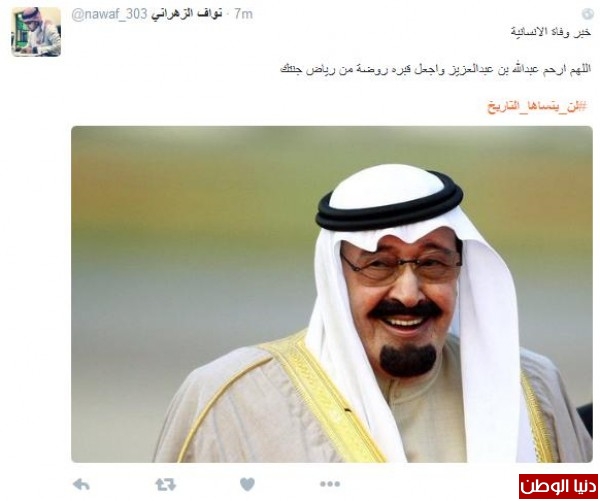600x501 pixels.
Task: Click the globe icon beside the tweet
Action: (587, 14)
